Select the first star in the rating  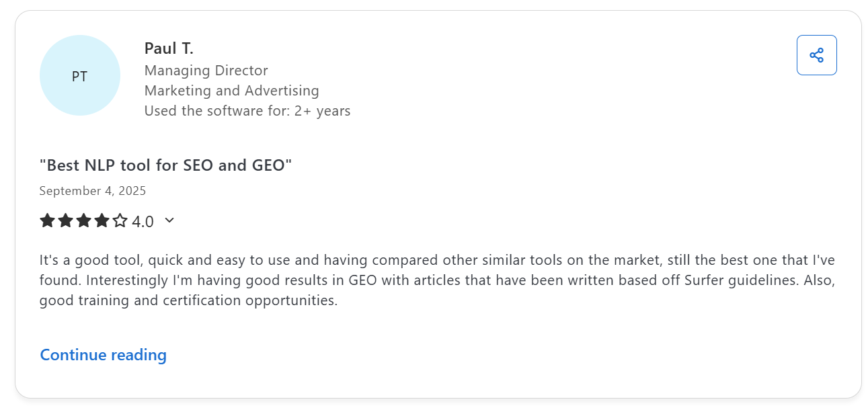coord(46,220)
